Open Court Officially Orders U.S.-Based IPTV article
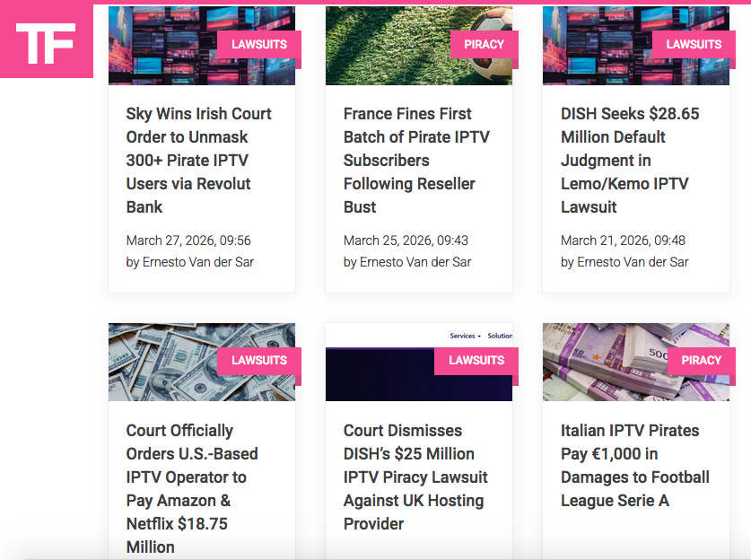This screenshot has width=751, height=560. (192, 488)
